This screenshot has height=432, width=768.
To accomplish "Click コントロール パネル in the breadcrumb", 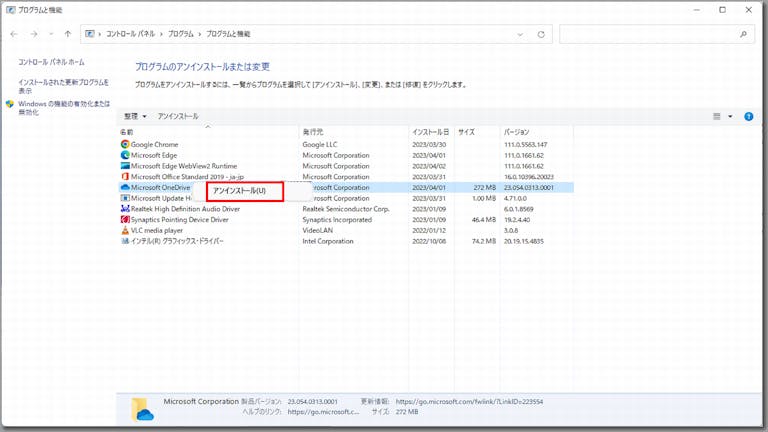I will click(130, 34).
